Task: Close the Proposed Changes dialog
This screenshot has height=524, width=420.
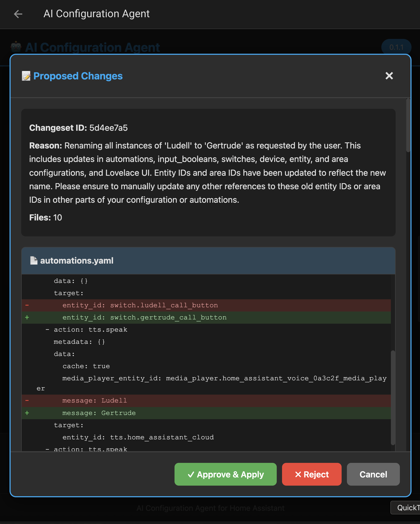Action: (389, 76)
